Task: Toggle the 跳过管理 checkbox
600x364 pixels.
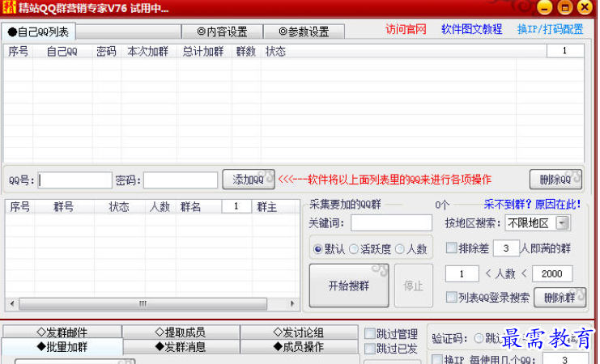Action: 370,333
